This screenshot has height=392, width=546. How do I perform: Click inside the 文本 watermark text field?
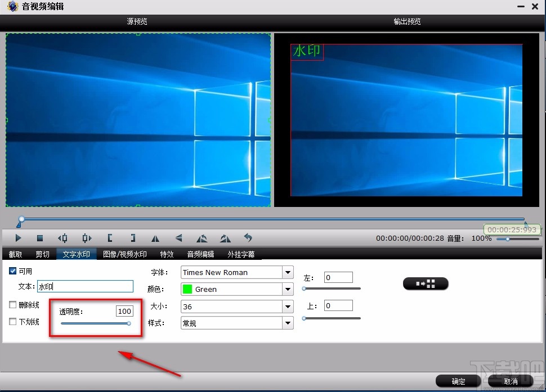[x=84, y=286]
